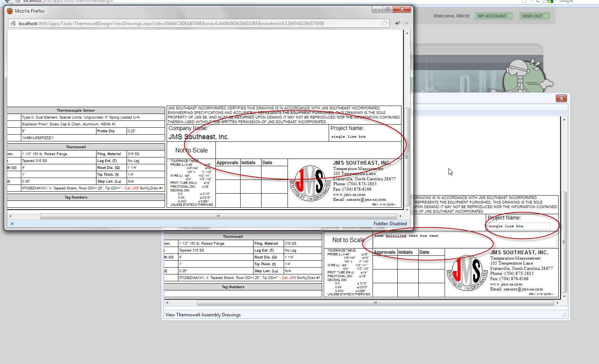Bookmark the popup page with the star icon
The image size is (599, 364).
pos(384,24)
